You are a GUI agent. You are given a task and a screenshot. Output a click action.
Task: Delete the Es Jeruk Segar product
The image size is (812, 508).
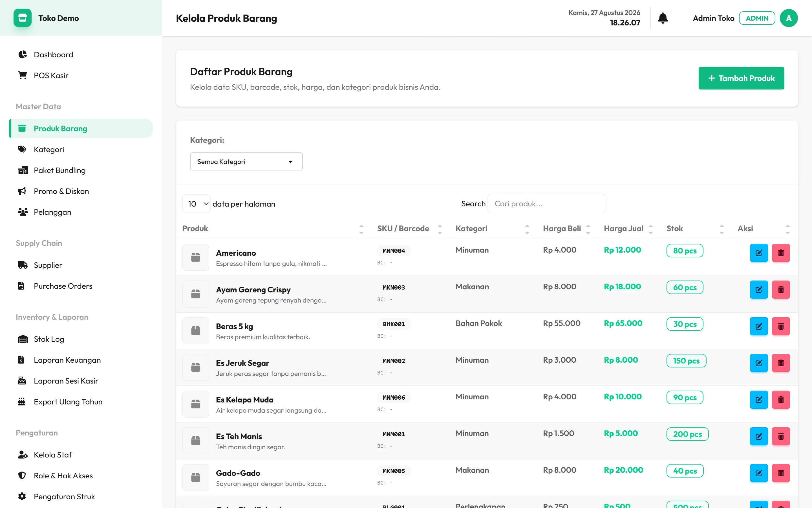[781, 363]
